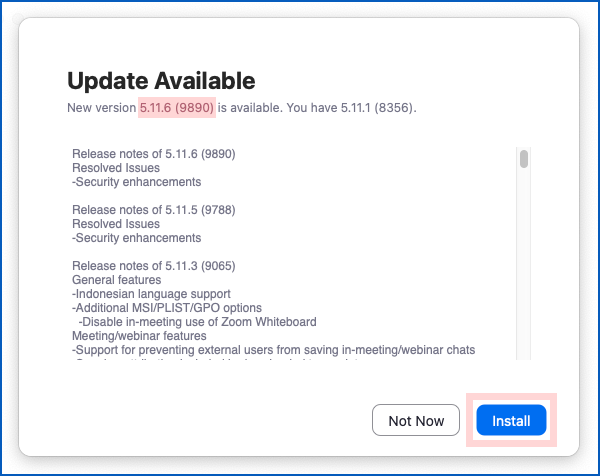Click the Install button
This screenshot has width=600, height=476.
click(x=511, y=421)
